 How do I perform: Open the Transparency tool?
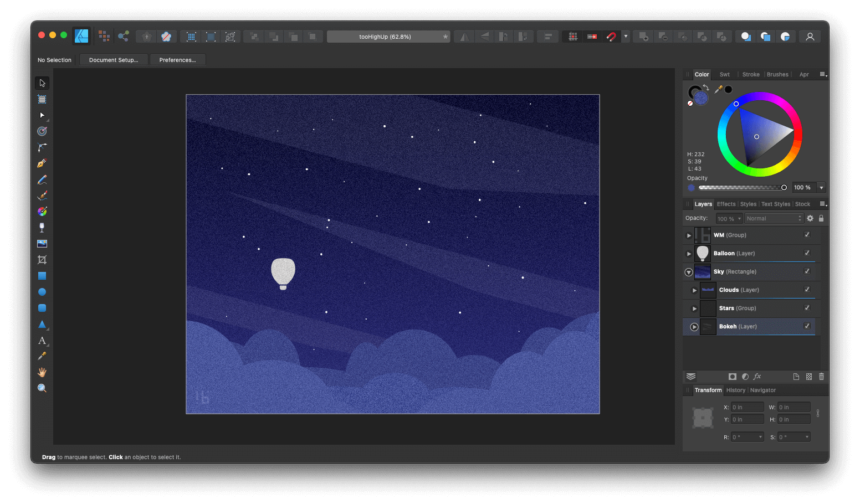42,227
